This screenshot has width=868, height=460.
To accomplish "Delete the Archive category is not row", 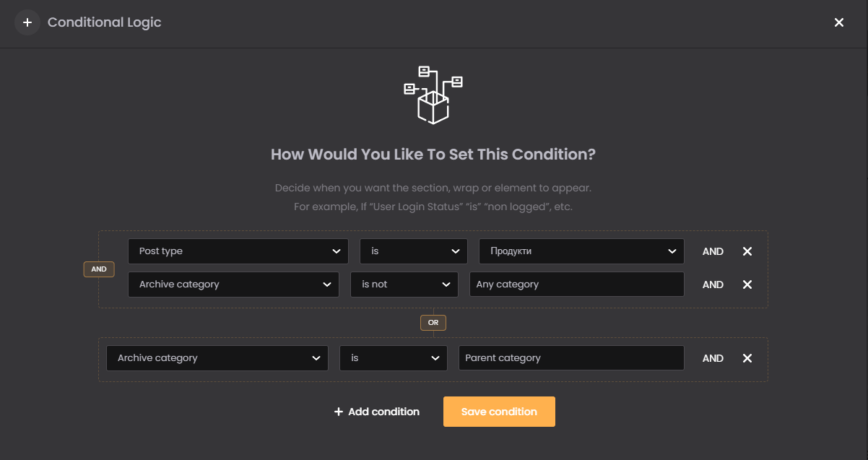I will [x=747, y=285].
